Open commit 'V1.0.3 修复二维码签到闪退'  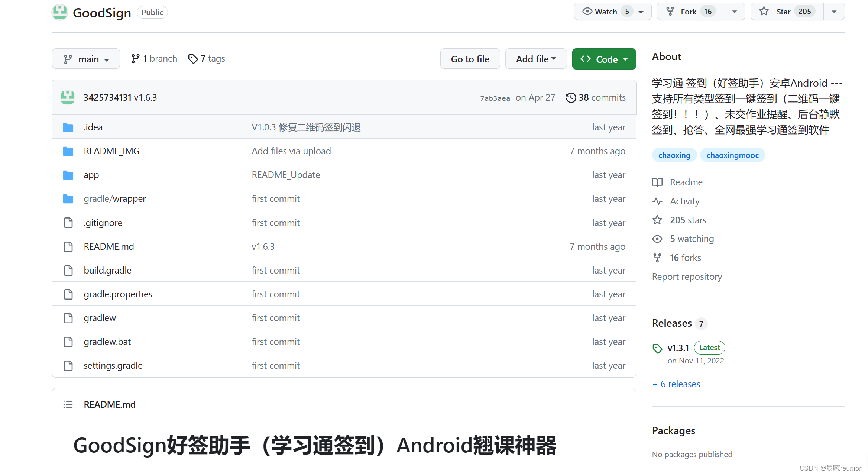pos(306,127)
